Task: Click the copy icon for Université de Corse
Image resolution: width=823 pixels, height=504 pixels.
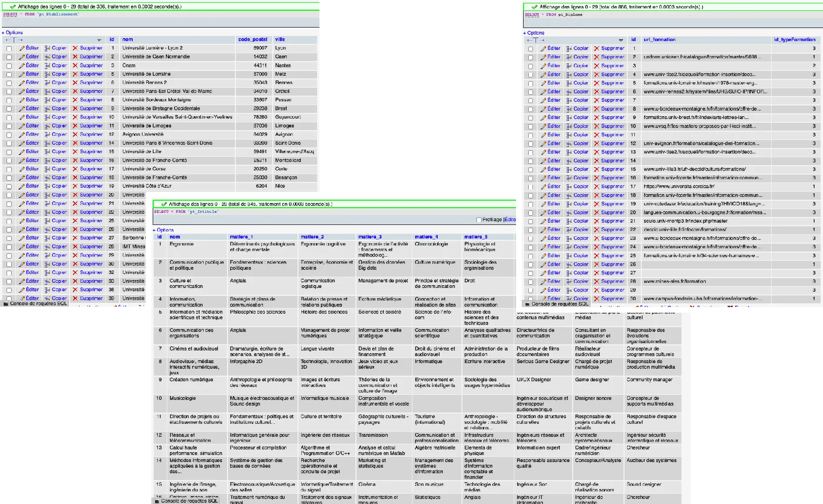Action: 47,169
